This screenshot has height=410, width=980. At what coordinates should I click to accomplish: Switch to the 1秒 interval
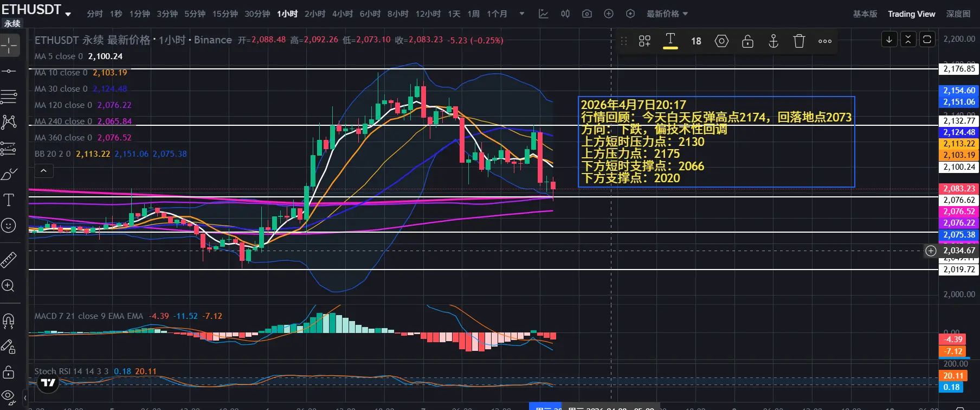point(116,14)
